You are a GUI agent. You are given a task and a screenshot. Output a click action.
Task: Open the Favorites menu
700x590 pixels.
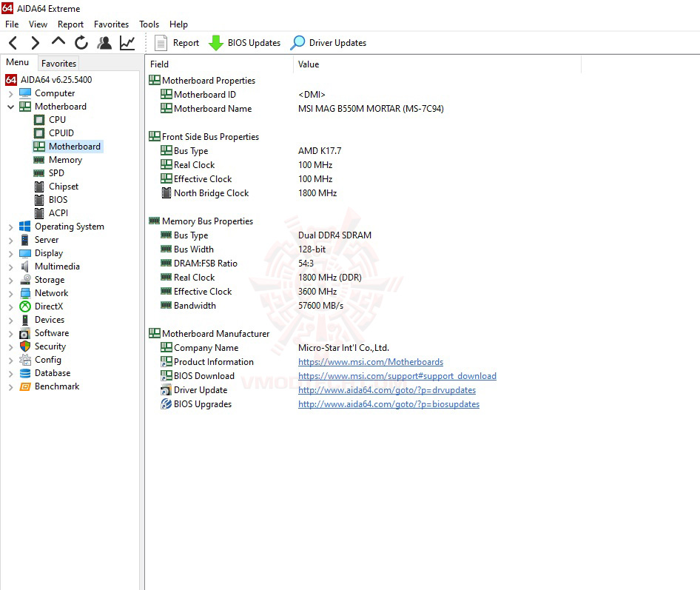[x=111, y=24]
